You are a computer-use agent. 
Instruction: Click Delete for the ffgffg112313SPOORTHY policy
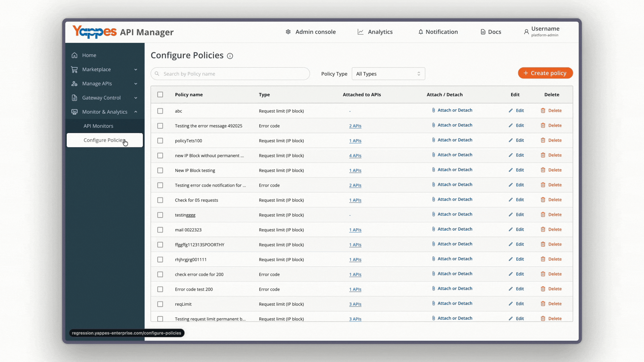551,244
